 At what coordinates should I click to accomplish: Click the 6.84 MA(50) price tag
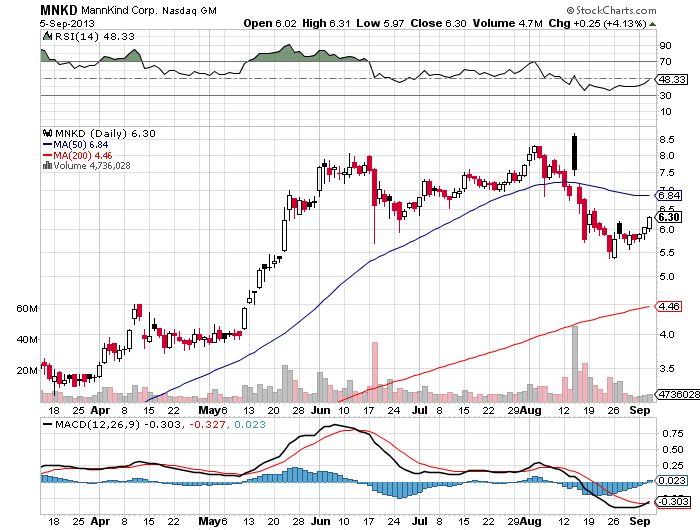pyautogui.click(x=668, y=195)
